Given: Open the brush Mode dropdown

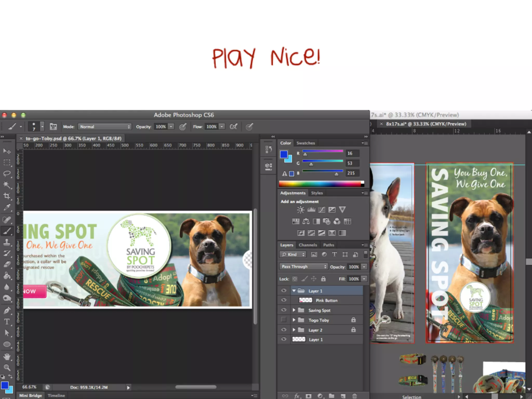Looking at the screenshot, I should (x=104, y=127).
